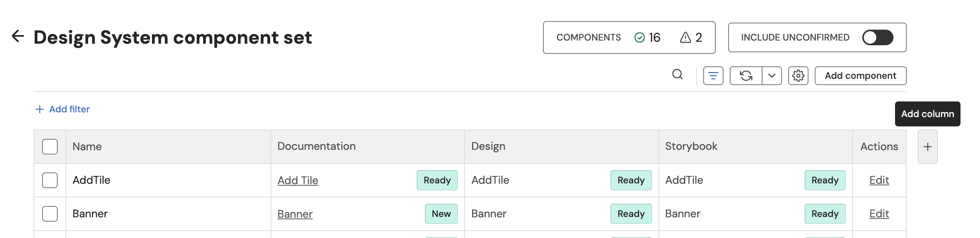Open the Banner documentation link

295,214
